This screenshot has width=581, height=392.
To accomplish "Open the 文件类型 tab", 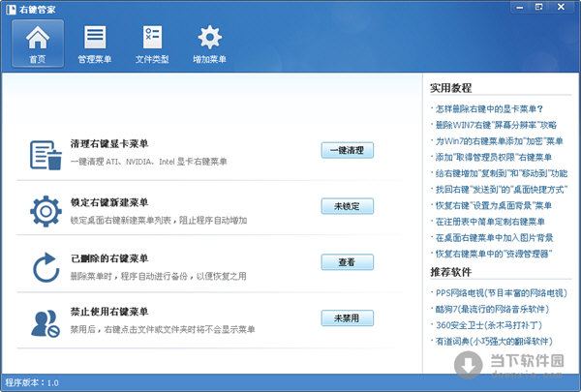I will click(x=152, y=44).
